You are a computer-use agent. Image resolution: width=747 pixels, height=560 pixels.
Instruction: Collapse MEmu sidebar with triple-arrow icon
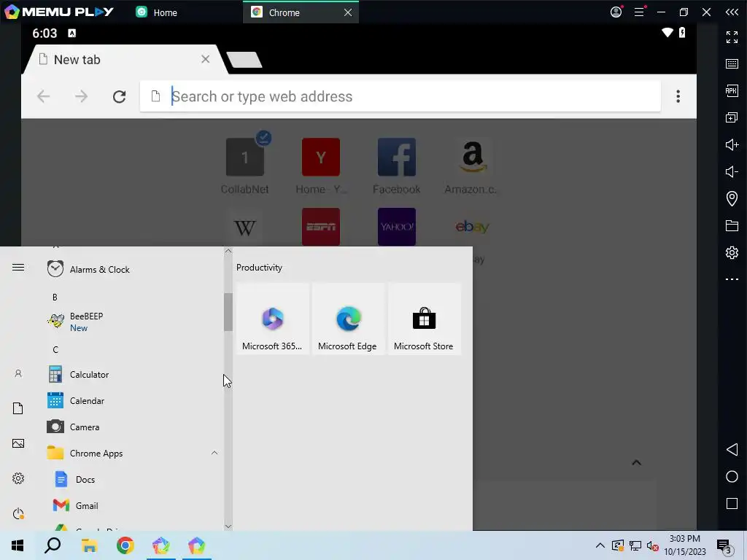pyautogui.click(x=732, y=12)
